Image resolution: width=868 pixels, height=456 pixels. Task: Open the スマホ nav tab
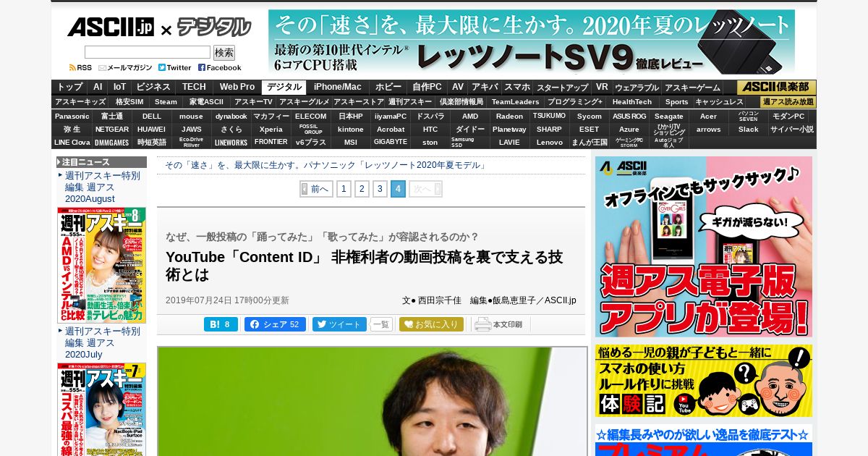517,87
